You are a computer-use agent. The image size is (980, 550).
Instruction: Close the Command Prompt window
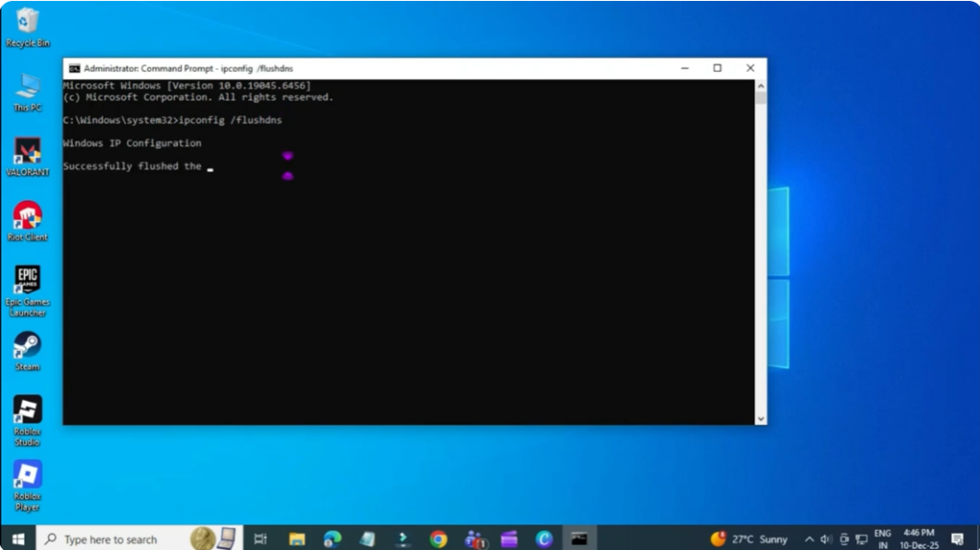750,68
